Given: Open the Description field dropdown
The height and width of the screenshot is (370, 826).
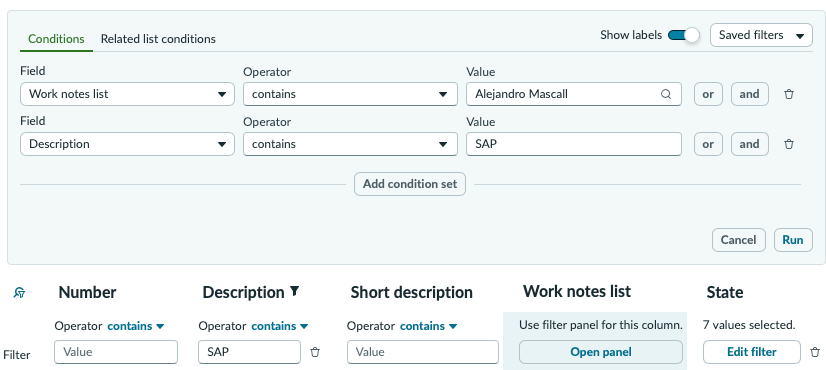Looking at the screenshot, I should click(127, 144).
